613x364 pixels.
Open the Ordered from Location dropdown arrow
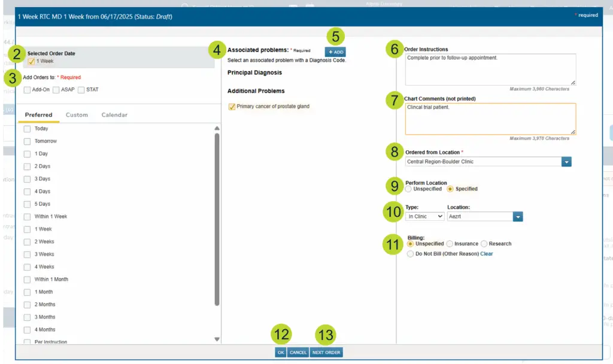(566, 162)
